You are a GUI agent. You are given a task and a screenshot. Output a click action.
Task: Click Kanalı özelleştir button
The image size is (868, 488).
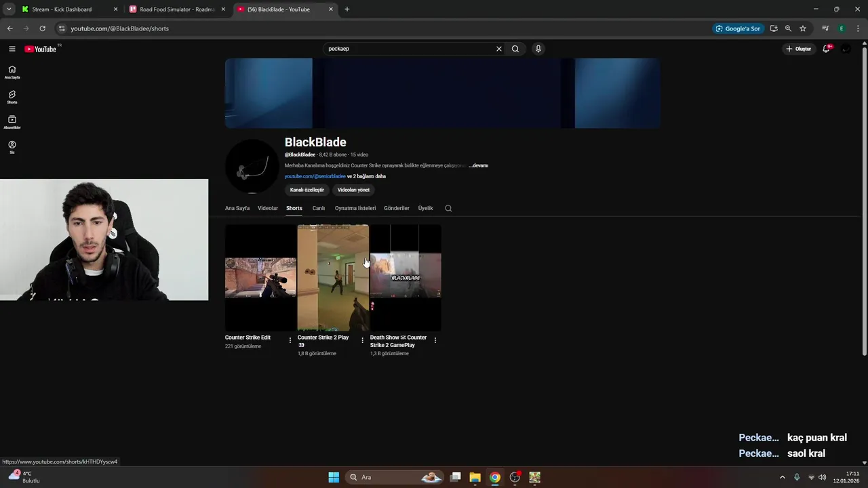click(307, 190)
